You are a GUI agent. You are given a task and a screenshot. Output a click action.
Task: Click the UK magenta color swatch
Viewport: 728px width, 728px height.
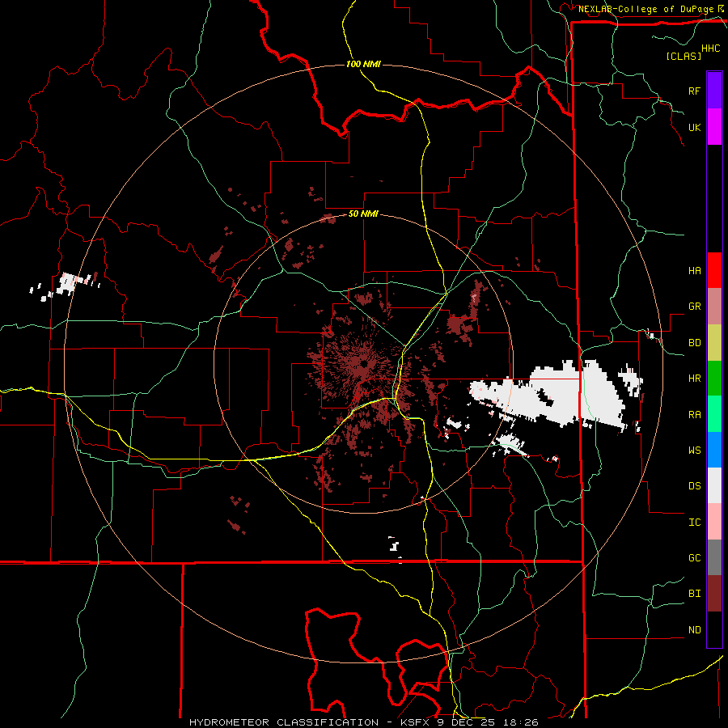click(714, 127)
